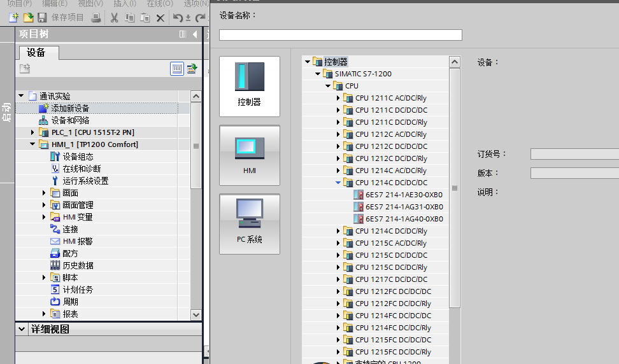The image size is (619, 364).
Task: Collapse SIMATIC S7-1200 folder
Action: [x=318, y=74]
